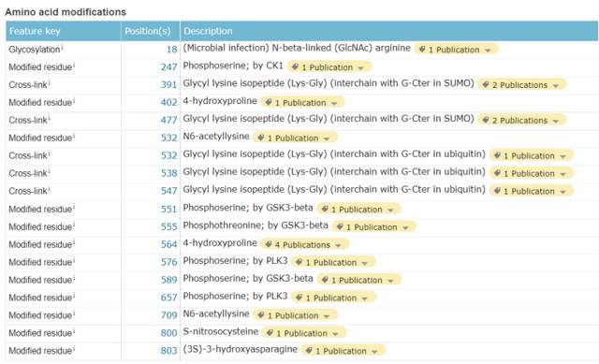Follow position link 402
599x364 pixels.
(168, 102)
